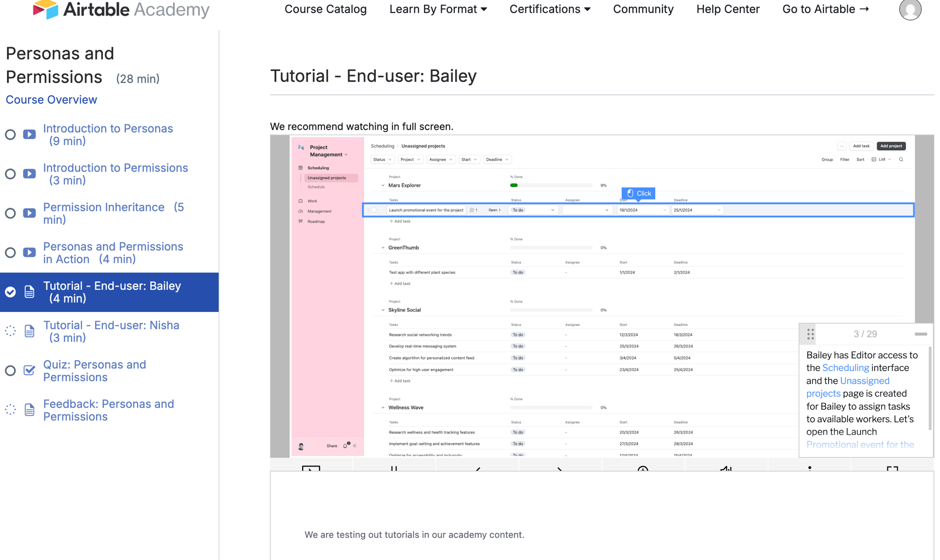940x560 pixels.
Task: Toggle completion circle for Introduction to Personas
Action: (10, 135)
